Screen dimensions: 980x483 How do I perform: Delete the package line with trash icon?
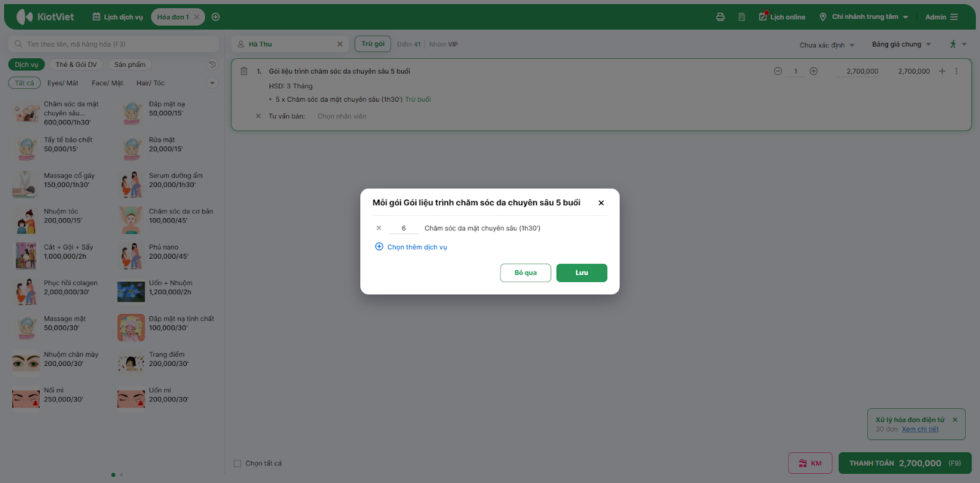tap(244, 71)
